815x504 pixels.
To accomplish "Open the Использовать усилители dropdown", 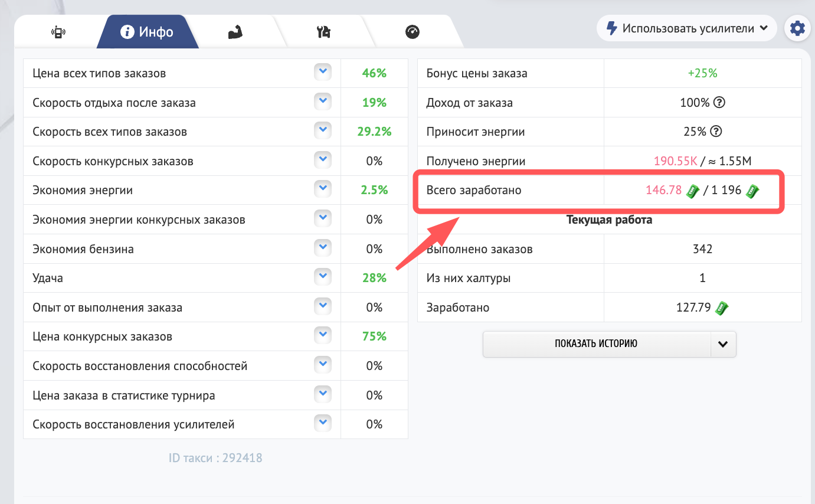I will click(x=687, y=28).
